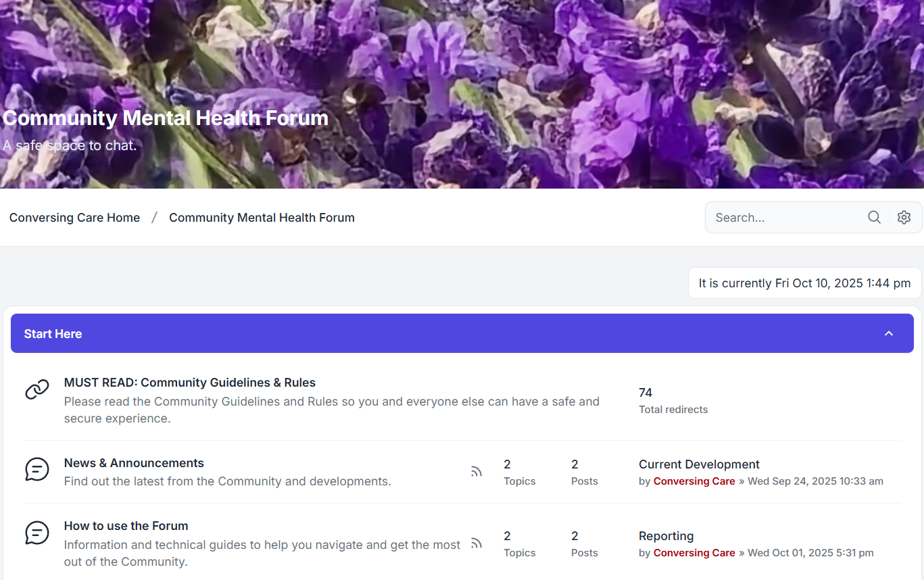The width and height of the screenshot is (924, 580).
Task: View the Current Development latest post
Action: [x=699, y=464]
